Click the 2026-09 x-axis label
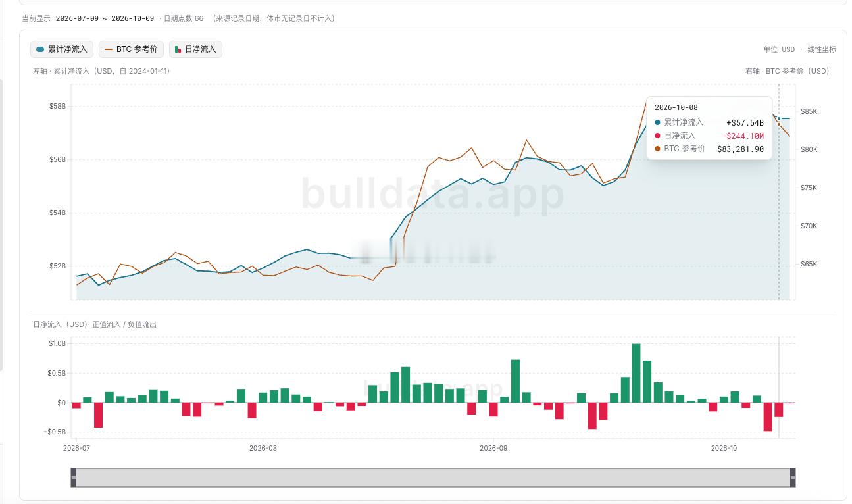This screenshot has height=504, width=852. click(x=493, y=448)
